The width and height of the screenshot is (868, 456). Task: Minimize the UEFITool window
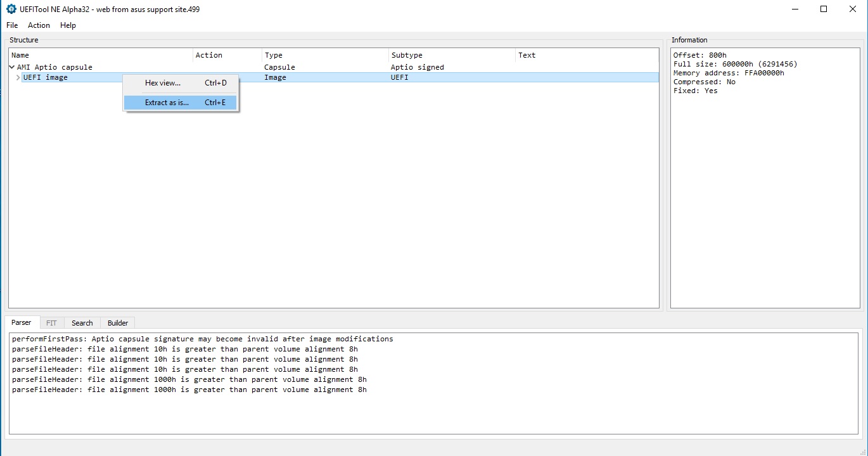point(795,9)
